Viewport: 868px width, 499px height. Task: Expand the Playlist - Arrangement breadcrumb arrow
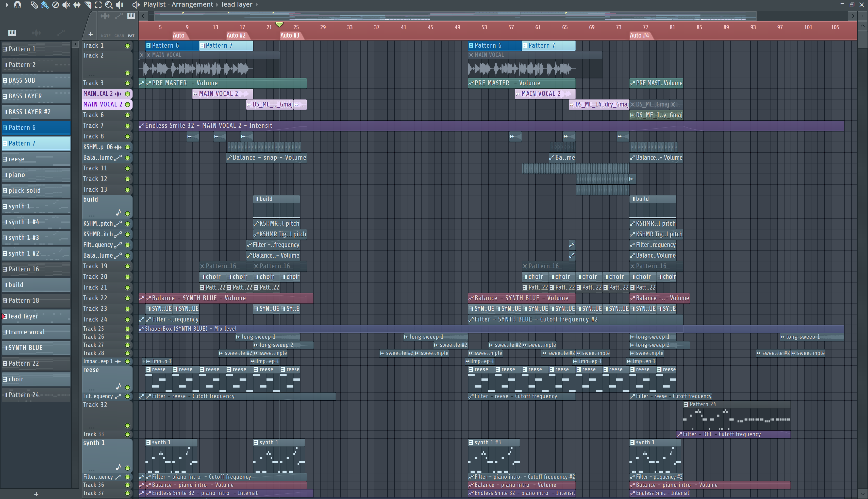(x=217, y=5)
